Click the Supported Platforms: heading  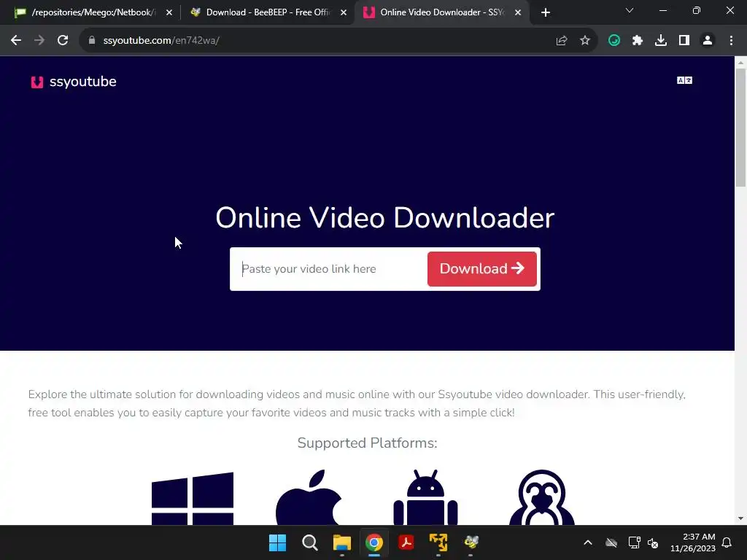point(368,443)
